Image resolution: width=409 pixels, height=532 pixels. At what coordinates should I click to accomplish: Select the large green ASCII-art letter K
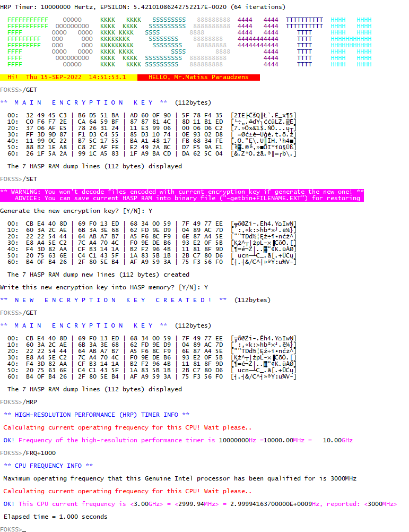(120, 42)
